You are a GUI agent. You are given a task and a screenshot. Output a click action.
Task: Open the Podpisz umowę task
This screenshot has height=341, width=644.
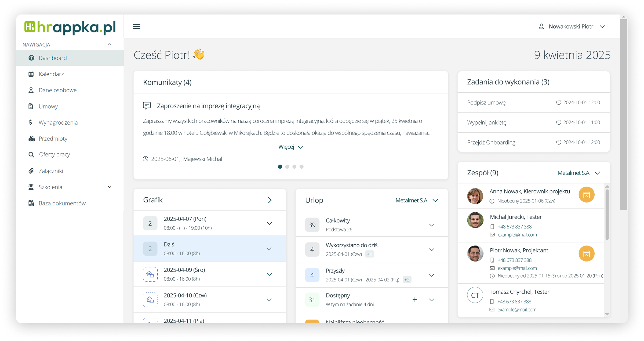coord(486,103)
